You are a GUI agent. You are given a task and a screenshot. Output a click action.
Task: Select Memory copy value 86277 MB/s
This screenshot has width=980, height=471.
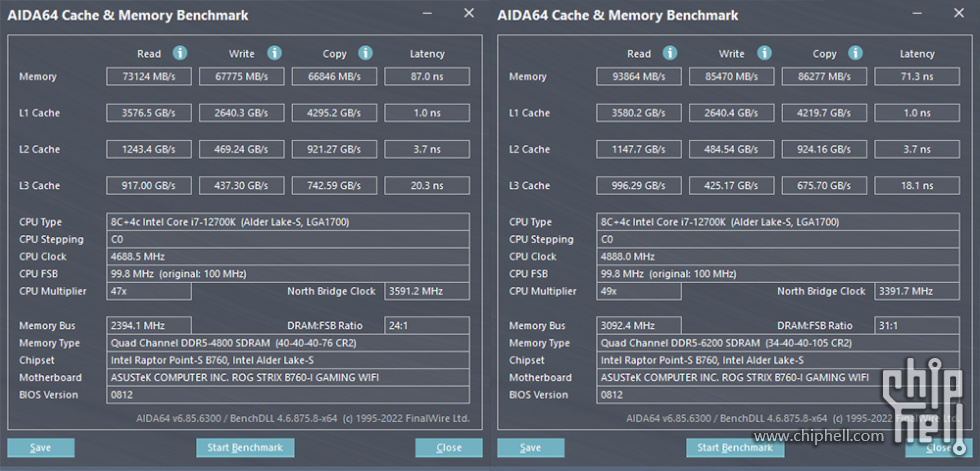tap(824, 77)
